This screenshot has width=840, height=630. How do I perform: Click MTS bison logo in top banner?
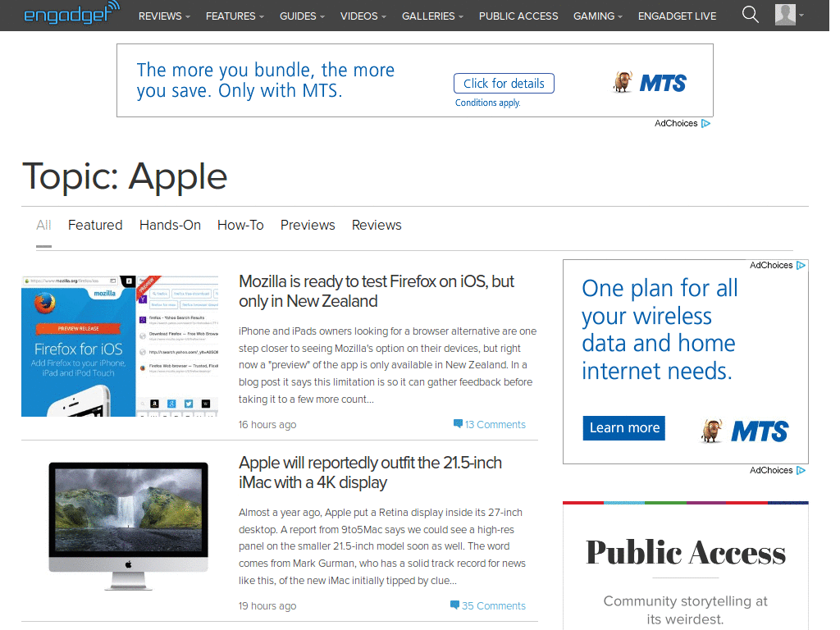[x=650, y=83]
